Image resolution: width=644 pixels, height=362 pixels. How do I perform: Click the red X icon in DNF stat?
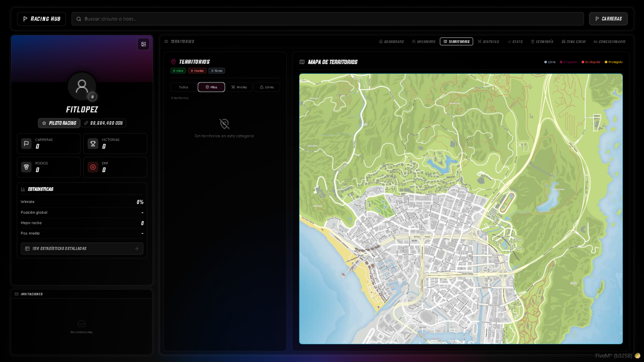(x=93, y=167)
